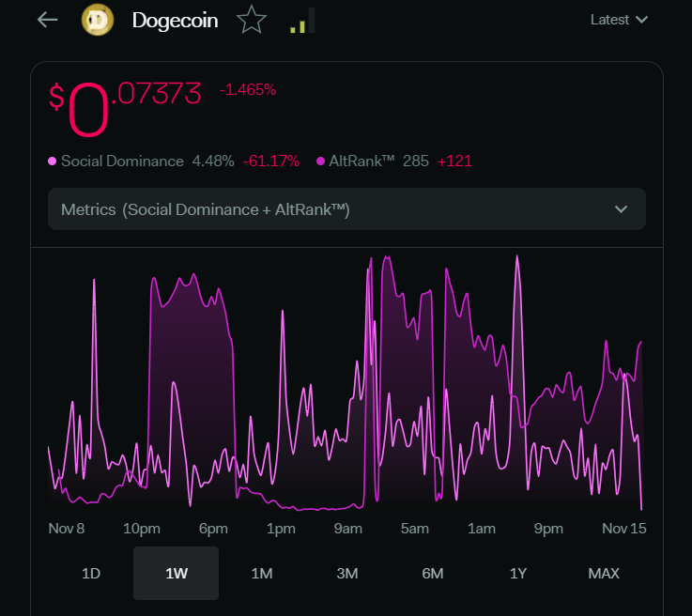Click the Social Dominance label
Image resolution: width=692 pixels, height=616 pixels.
122,162
